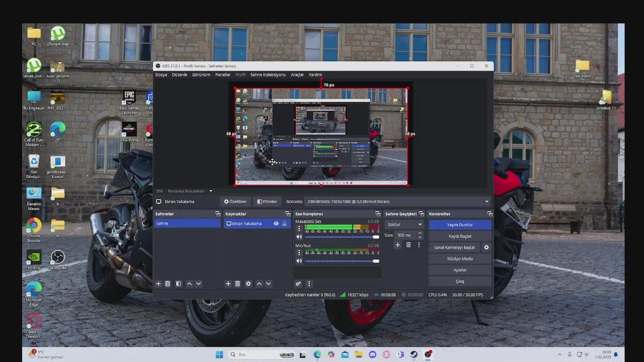Screen dimensions: 644x362
Task: Open audio mixer three-dot menu at bottom
Action: 309,284
